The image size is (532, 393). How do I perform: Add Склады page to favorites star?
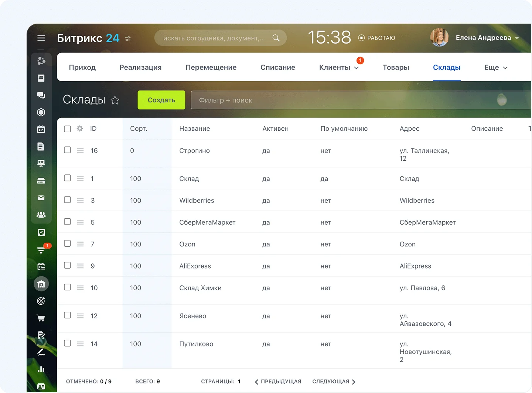pos(115,100)
